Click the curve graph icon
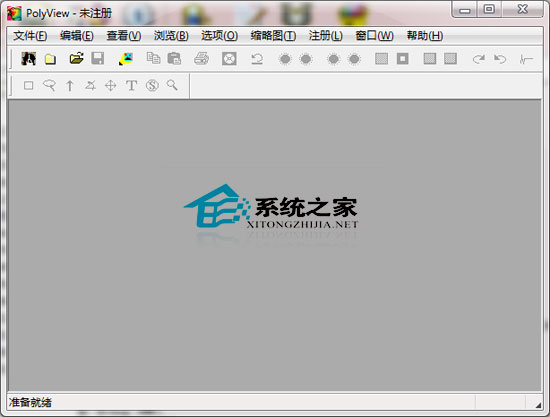The image size is (550, 417). pos(526,59)
